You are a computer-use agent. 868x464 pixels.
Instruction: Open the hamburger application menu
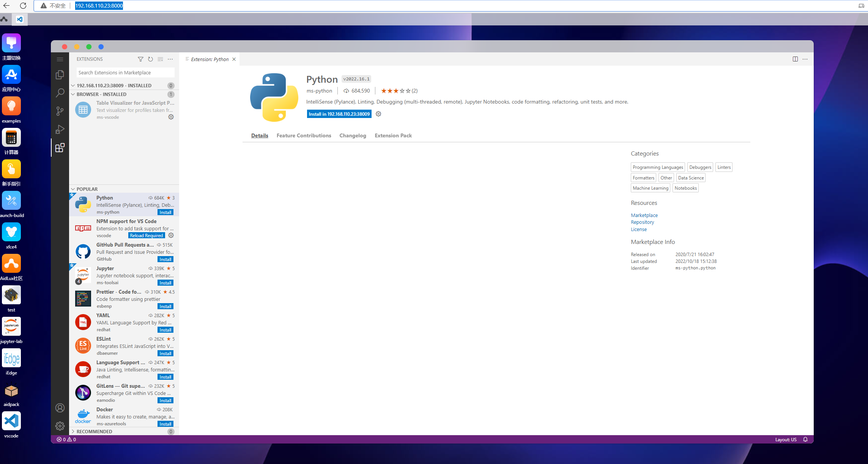pos(60,59)
